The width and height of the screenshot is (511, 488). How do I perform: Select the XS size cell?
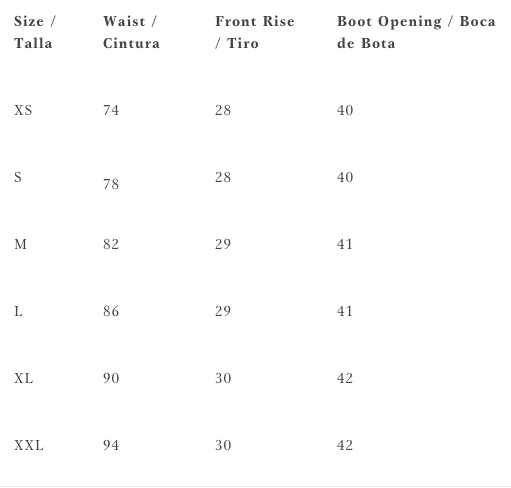tap(23, 110)
